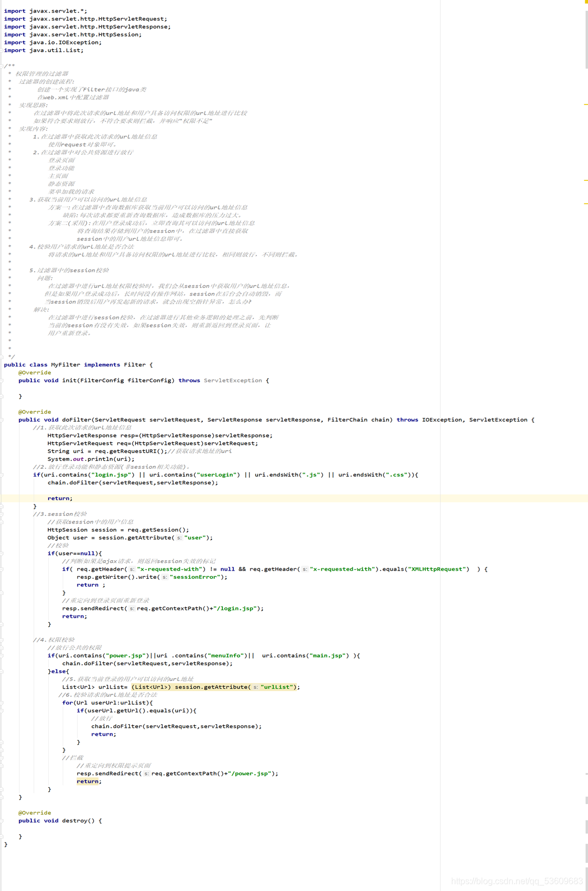
Task: Click the Javadoc comment closing */ line
Action: coord(11,357)
